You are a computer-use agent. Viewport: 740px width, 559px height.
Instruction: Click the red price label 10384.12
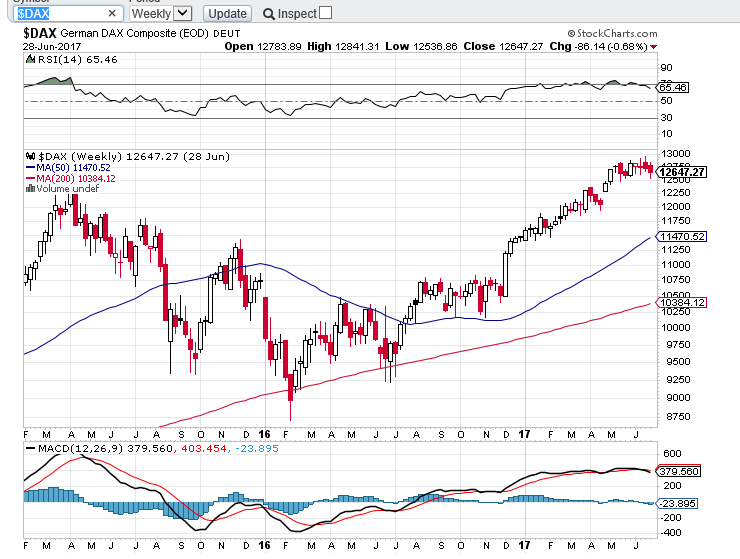(682, 303)
